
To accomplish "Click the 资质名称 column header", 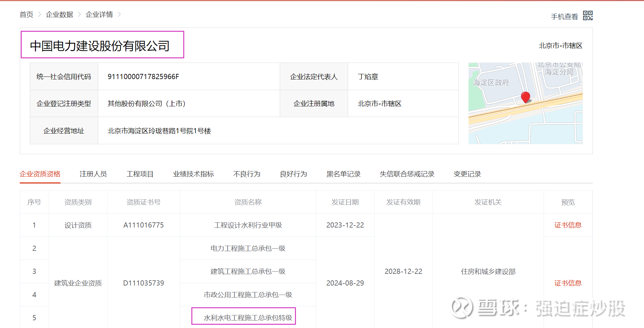I will click(x=248, y=202).
